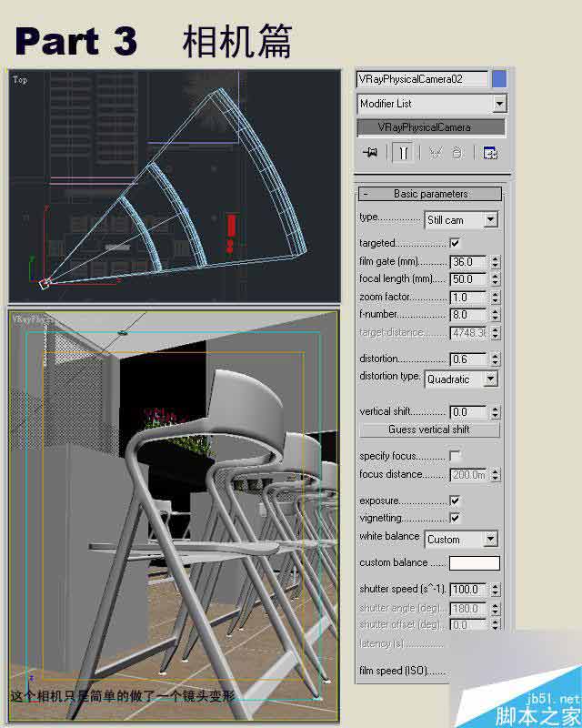Click the Guess vertical shift button

pos(429,430)
